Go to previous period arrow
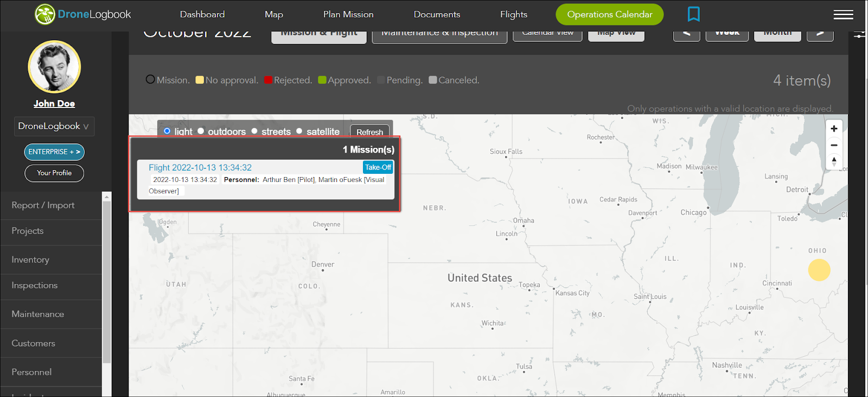 pyautogui.click(x=687, y=34)
